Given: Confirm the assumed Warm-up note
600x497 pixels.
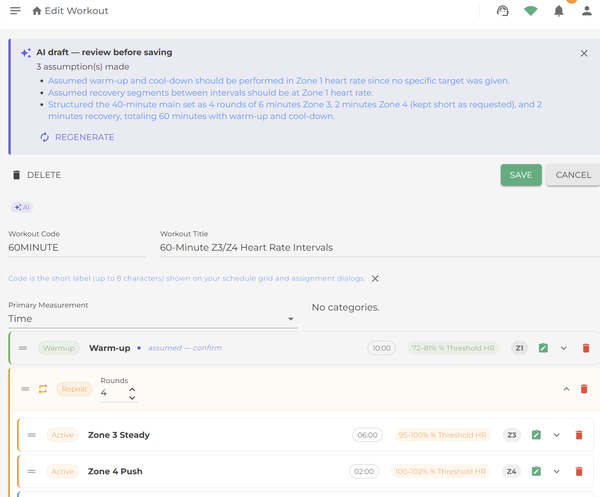Looking at the screenshot, I should pyautogui.click(x=185, y=348).
